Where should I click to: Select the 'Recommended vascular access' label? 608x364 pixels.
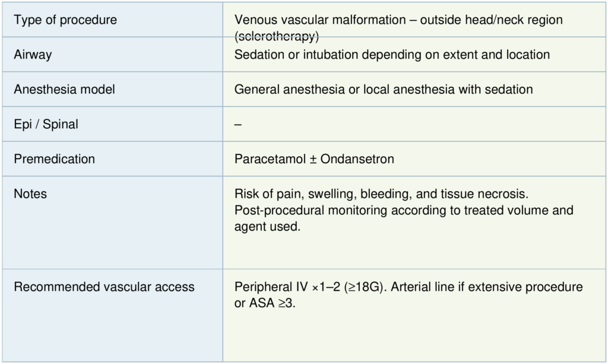104,287
